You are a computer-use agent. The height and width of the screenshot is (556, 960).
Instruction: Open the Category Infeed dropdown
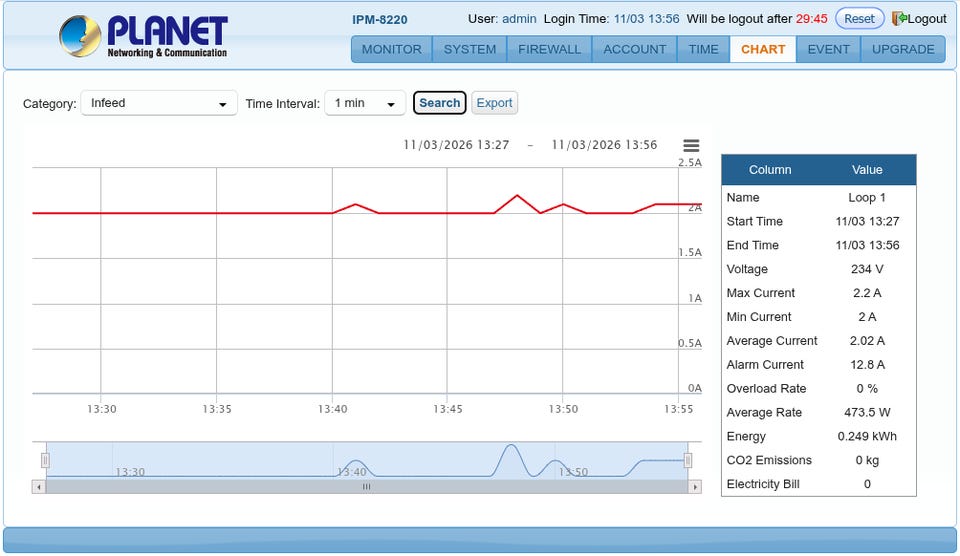159,103
